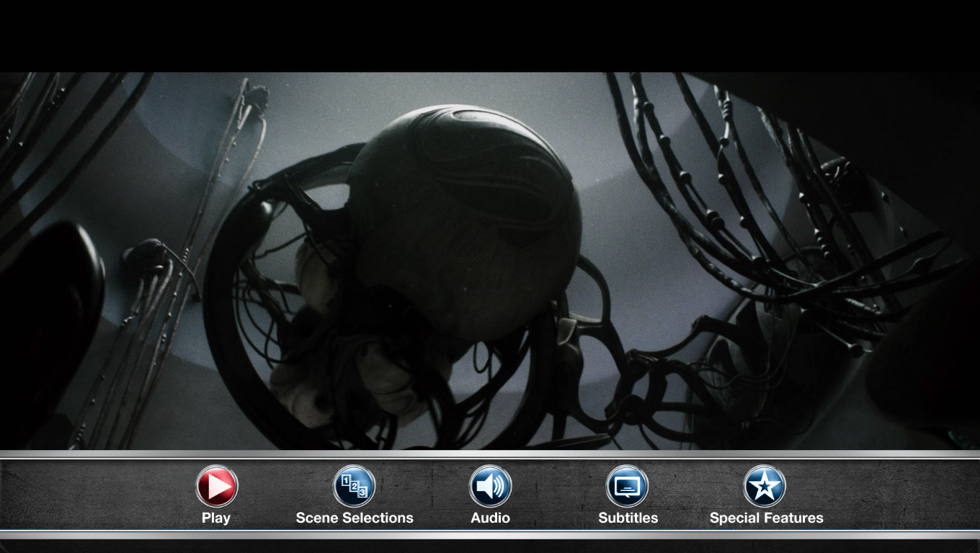Viewport: 980px width, 553px height.
Task: Enable captions via the blue screen icon
Action: [627, 487]
